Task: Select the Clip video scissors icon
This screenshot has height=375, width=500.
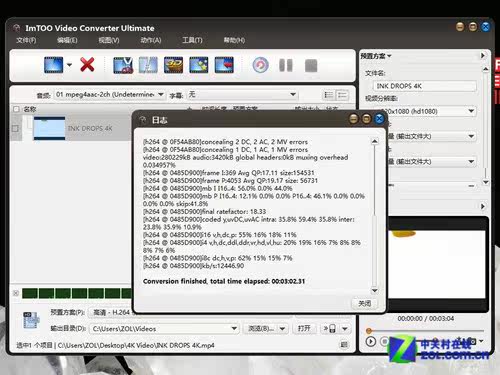Action: click(x=123, y=65)
